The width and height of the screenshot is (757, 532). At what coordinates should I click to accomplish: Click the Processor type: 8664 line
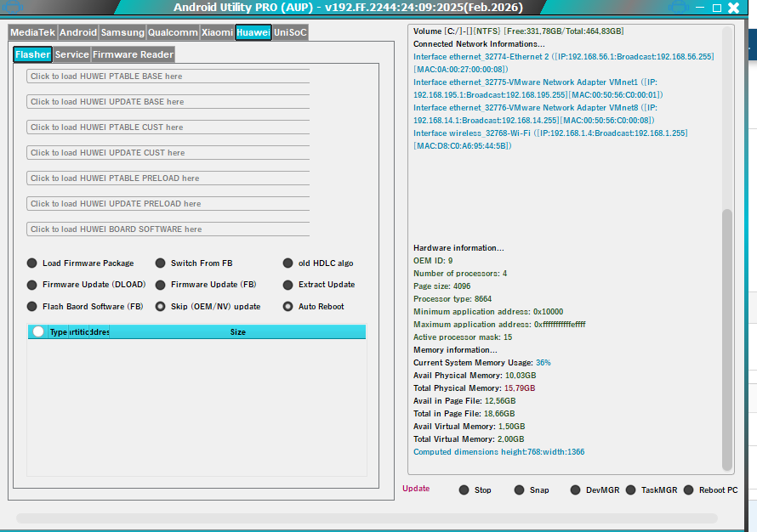452,299
